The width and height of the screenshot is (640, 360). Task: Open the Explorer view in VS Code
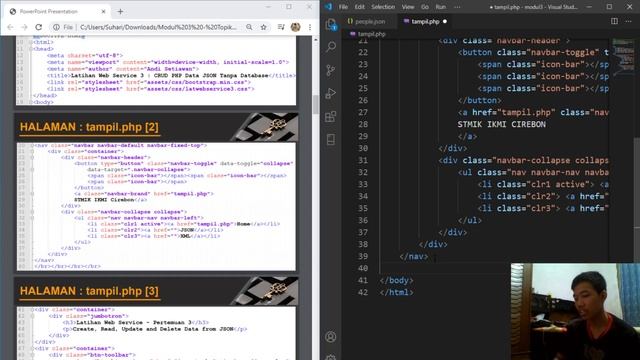(331, 24)
